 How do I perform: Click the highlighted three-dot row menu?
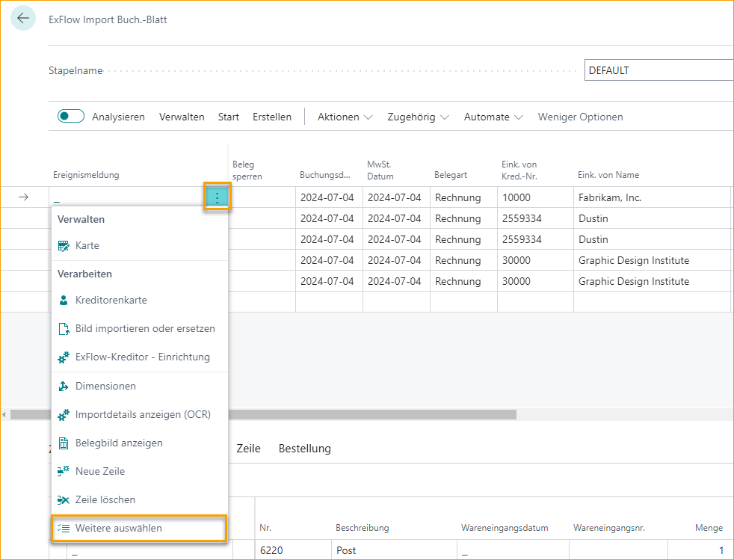point(218,197)
